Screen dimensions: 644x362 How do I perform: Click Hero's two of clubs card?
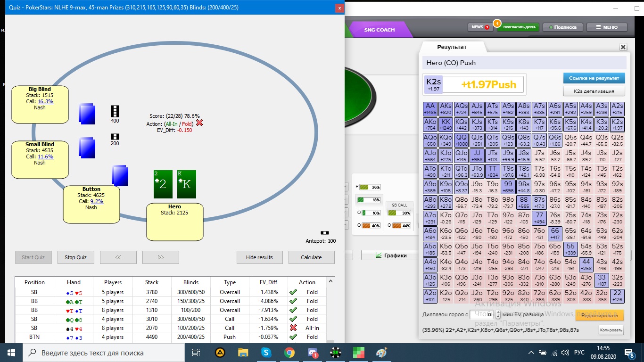pos(163,184)
